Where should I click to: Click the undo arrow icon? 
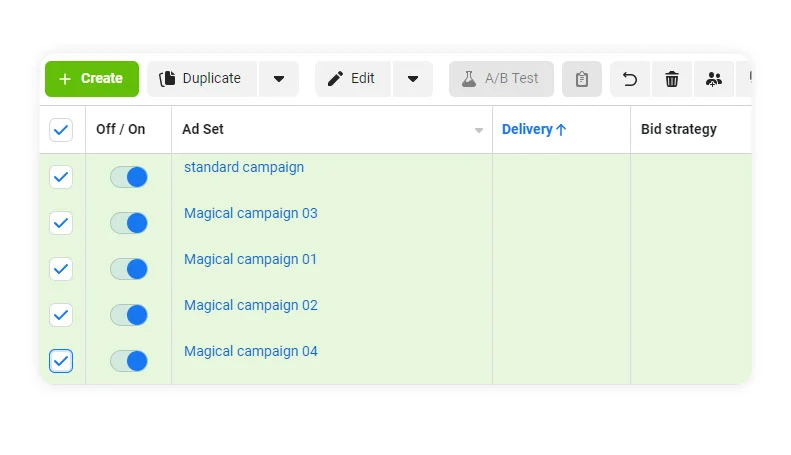pyautogui.click(x=630, y=79)
